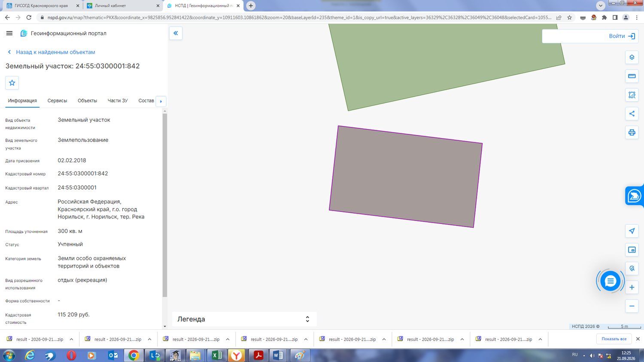This screenshot has width=644, height=362.
Task: Activate the area selection search tool
Action: 632,95
